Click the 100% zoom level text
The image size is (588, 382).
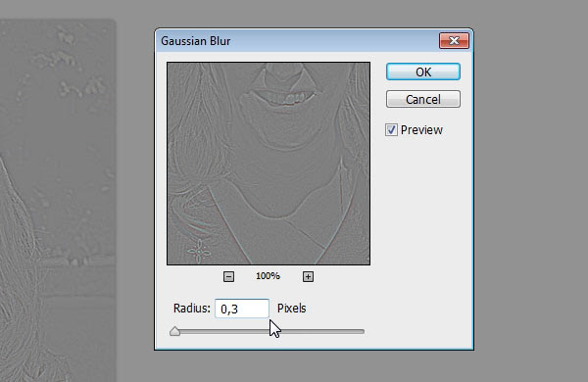tap(268, 276)
